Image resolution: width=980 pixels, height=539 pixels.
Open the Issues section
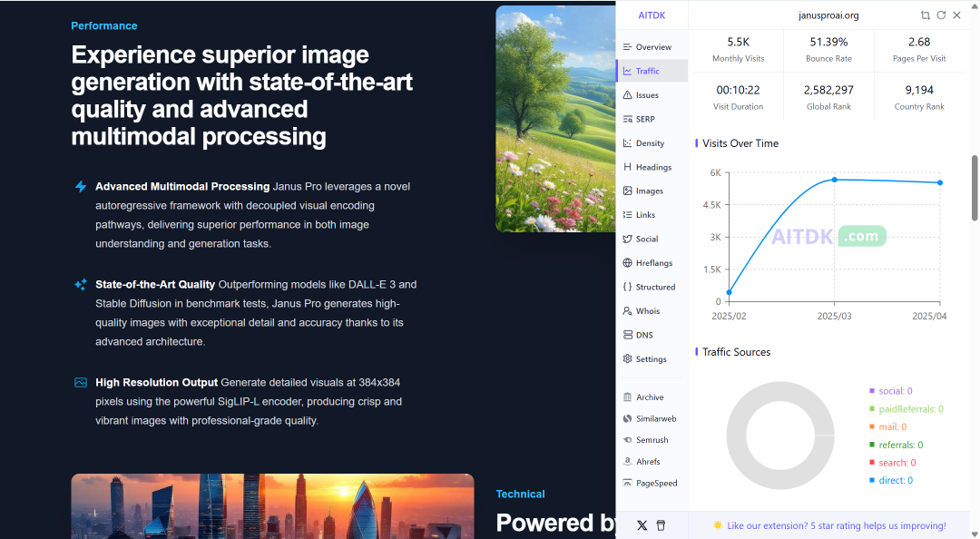tap(652, 95)
